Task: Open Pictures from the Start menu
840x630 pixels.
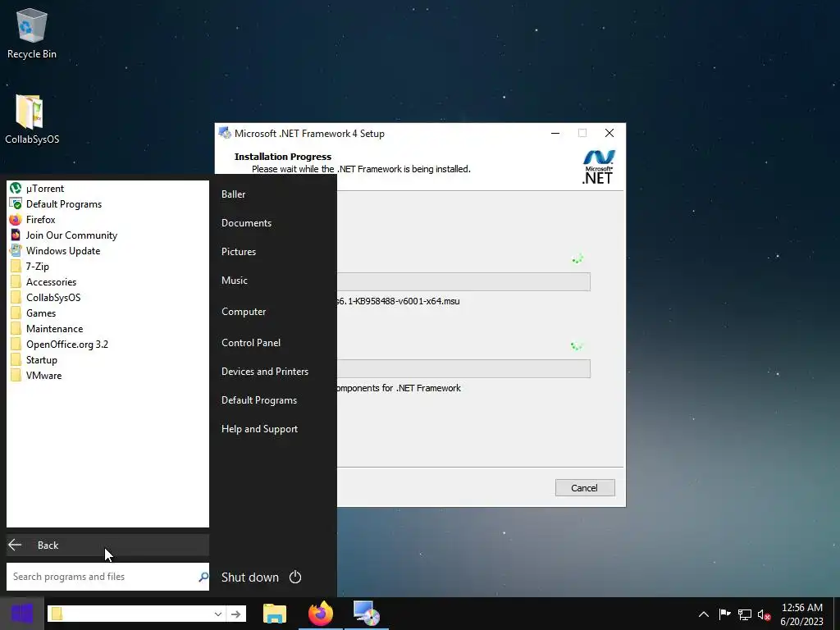Action: click(x=239, y=252)
